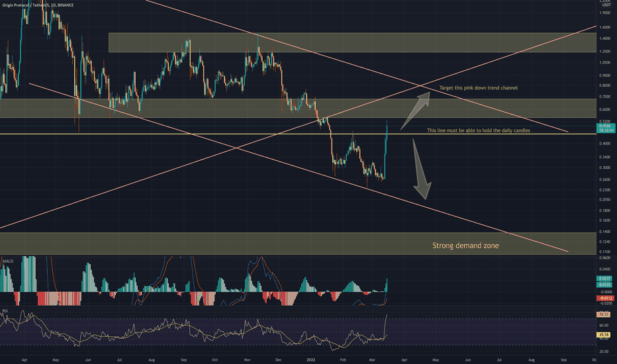Click the 0.2300 price axis label
This screenshot has width=617, height=364.
pos(605,190)
